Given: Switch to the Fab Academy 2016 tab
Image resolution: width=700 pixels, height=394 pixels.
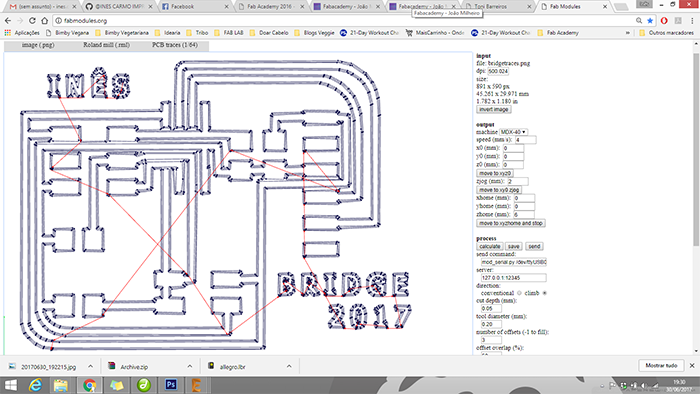Looking at the screenshot, I should pos(271,7).
